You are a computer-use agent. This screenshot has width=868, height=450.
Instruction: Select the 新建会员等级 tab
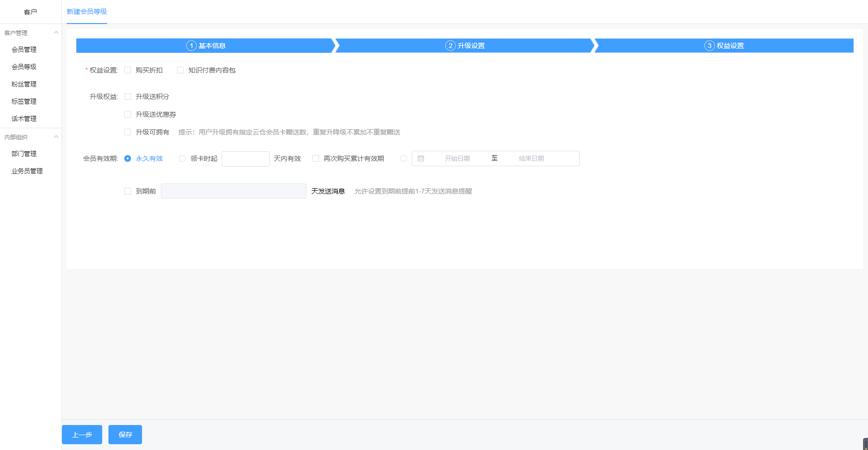pos(87,12)
